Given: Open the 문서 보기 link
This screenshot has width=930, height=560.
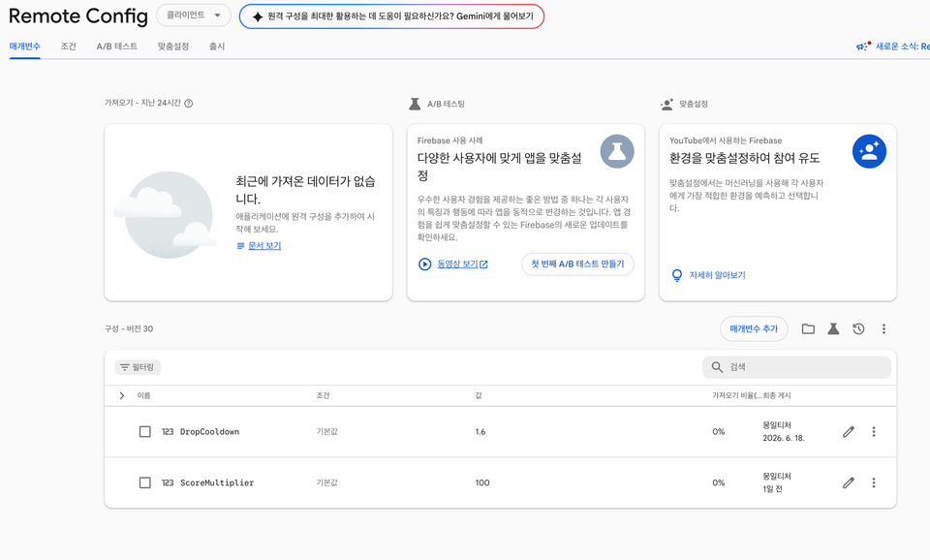Looking at the screenshot, I should [264, 245].
